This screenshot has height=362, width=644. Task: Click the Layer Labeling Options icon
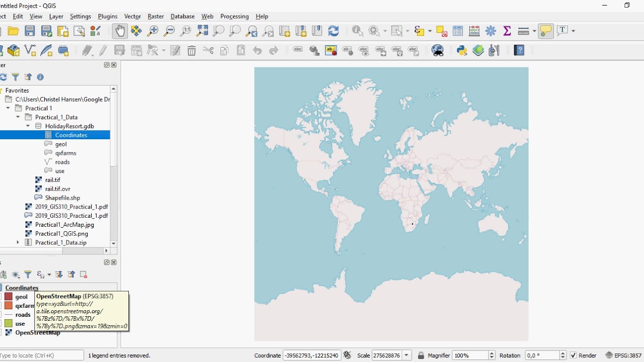pos(298,50)
